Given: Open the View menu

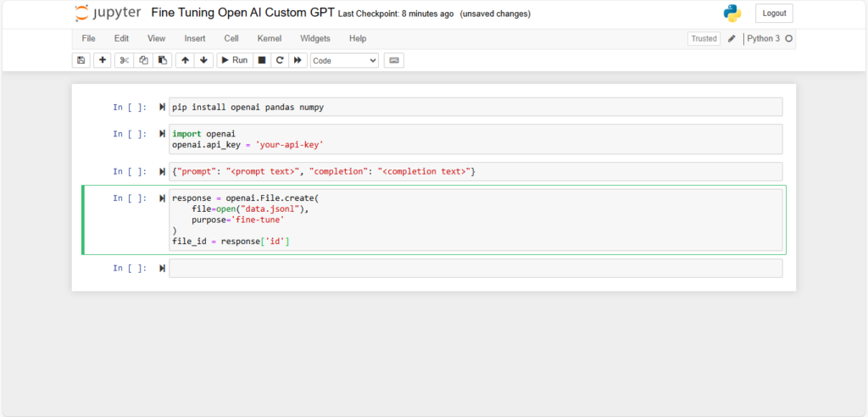Looking at the screenshot, I should tap(157, 39).
